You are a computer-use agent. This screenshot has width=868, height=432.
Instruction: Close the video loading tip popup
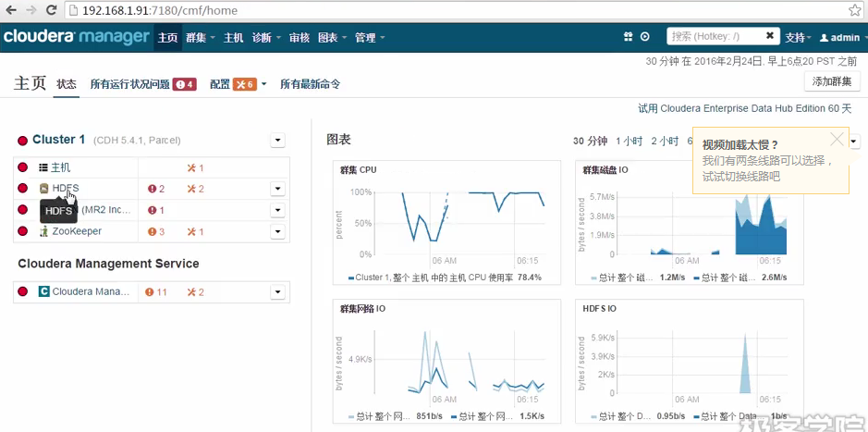click(x=837, y=139)
